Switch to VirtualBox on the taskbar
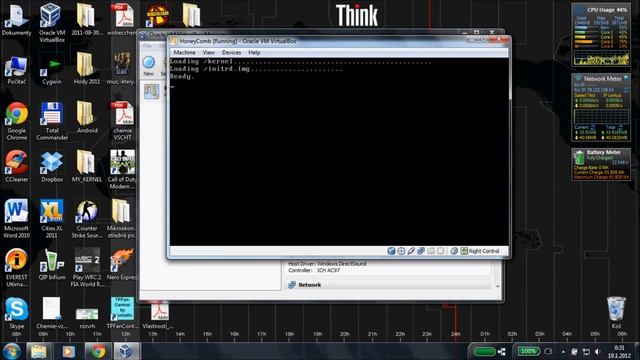Image resolution: width=640 pixels, height=360 pixels. click(x=126, y=351)
